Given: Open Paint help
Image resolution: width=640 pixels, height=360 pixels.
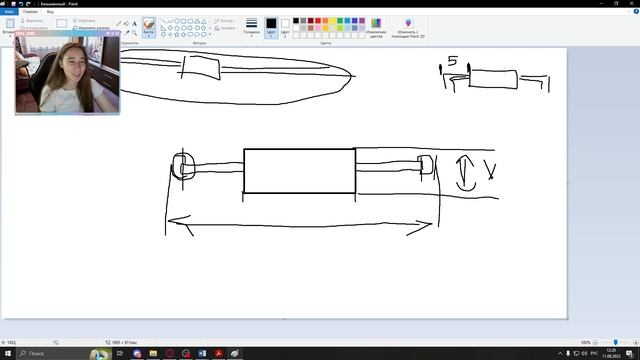Looking at the screenshot, I should point(636,11).
